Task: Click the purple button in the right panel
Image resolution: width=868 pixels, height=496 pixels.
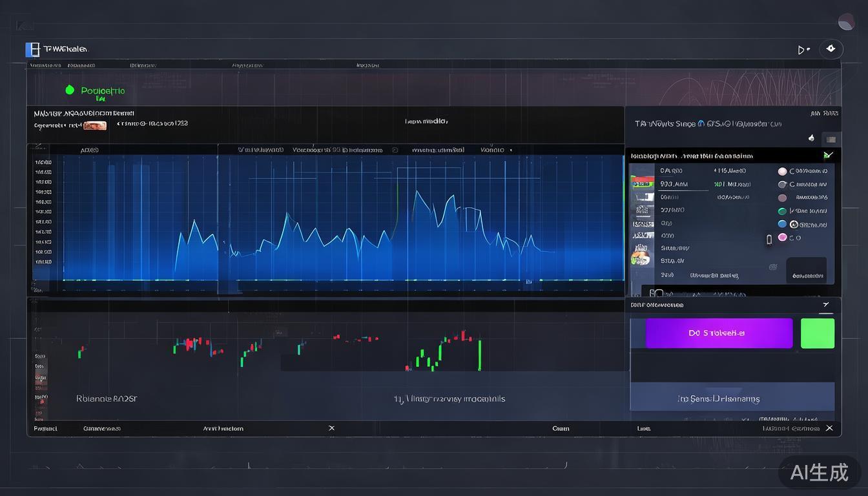Action: pyautogui.click(x=719, y=333)
